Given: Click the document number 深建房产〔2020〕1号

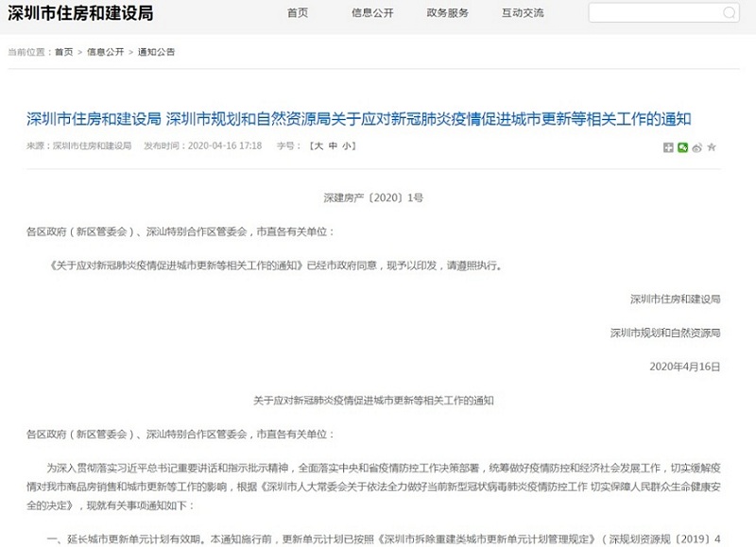Looking at the screenshot, I should (373, 197).
